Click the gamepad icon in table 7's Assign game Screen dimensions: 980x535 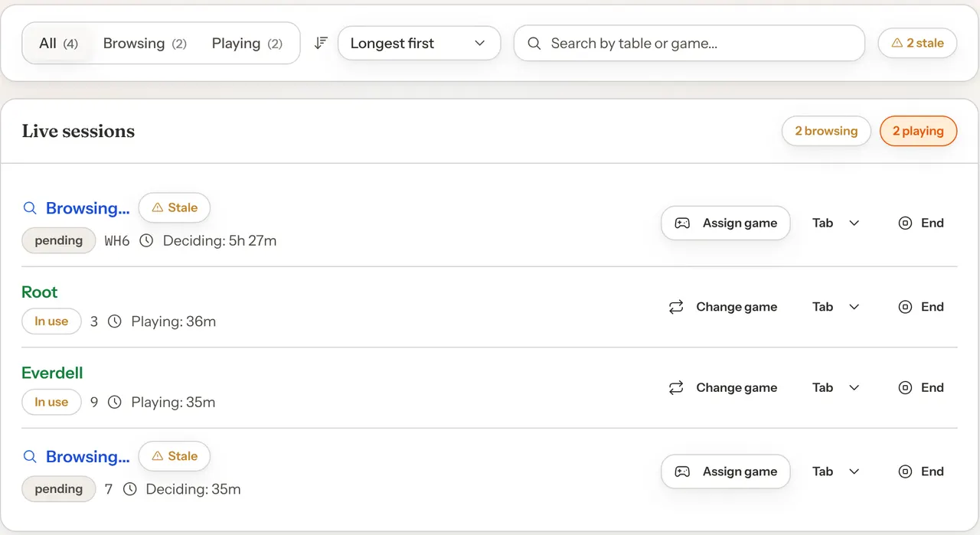(x=681, y=472)
